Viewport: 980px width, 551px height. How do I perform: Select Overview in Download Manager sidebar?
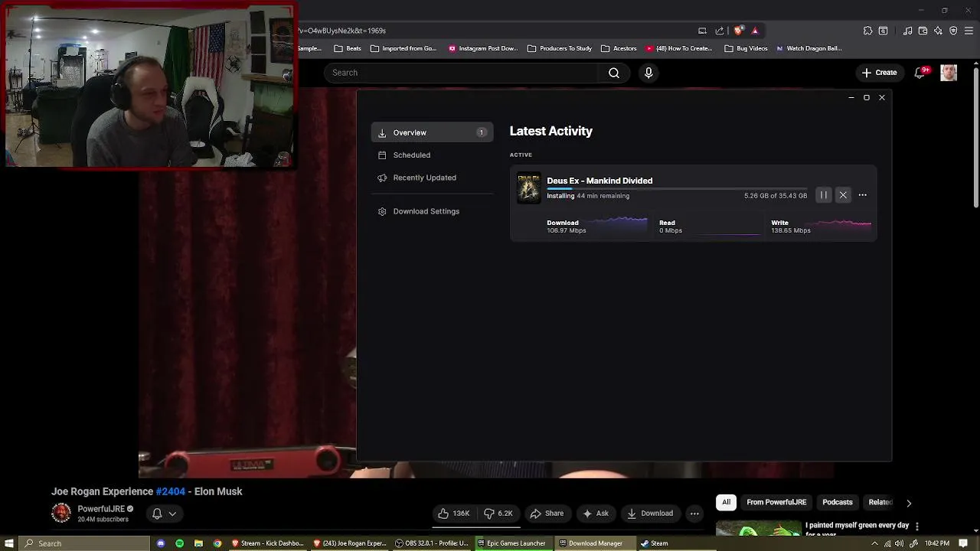432,132
